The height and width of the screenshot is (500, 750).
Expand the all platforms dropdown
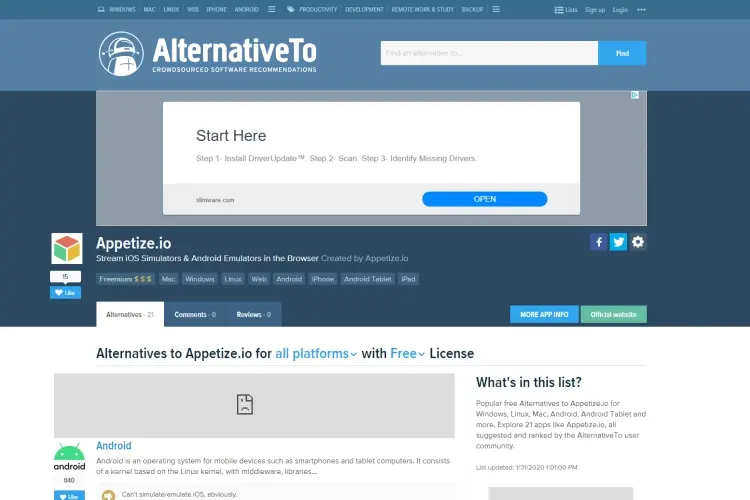pyautogui.click(x=316, y=354)
